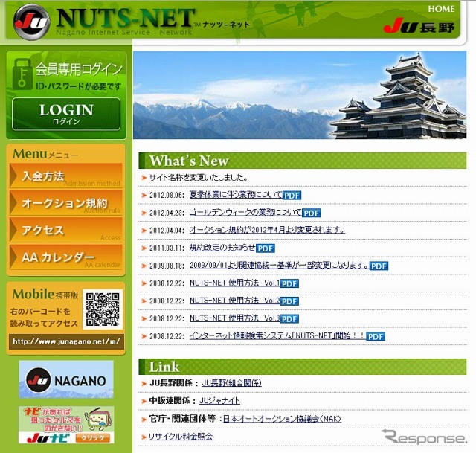
Task: Open NUTS-NET 使用方法 Vol.3 link
Action: [234, 318]
